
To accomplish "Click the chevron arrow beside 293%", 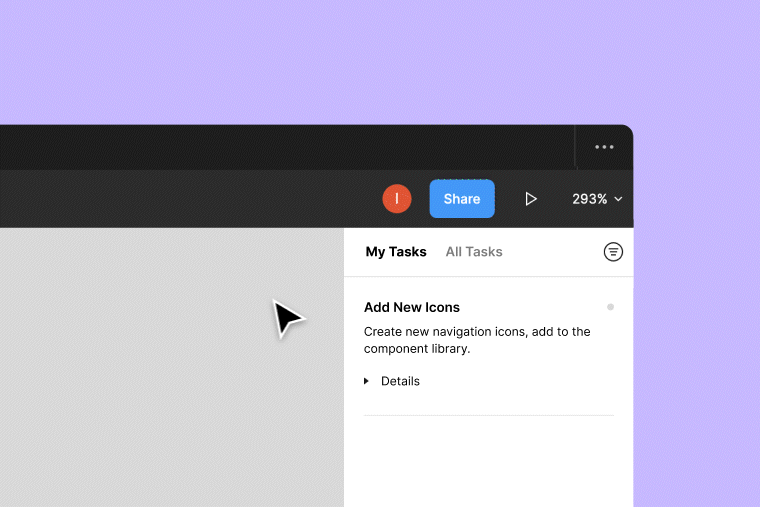I will tap(618, 199).
